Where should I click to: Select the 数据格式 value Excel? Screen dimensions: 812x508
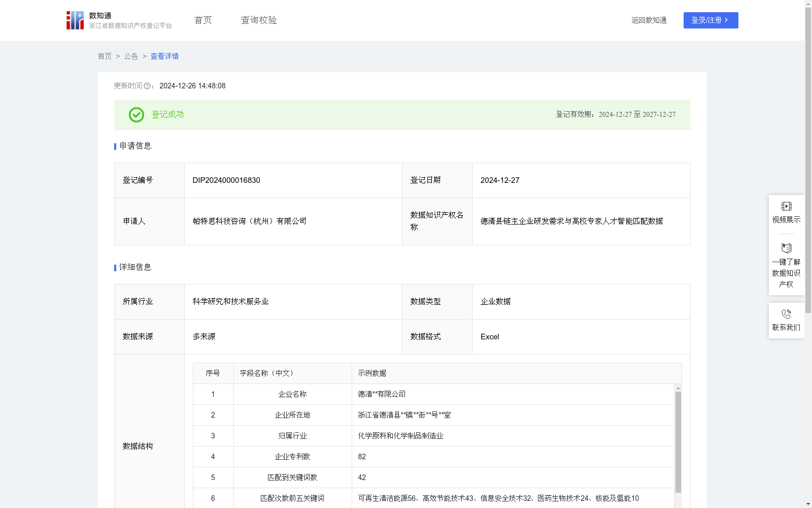pos(490,337)
